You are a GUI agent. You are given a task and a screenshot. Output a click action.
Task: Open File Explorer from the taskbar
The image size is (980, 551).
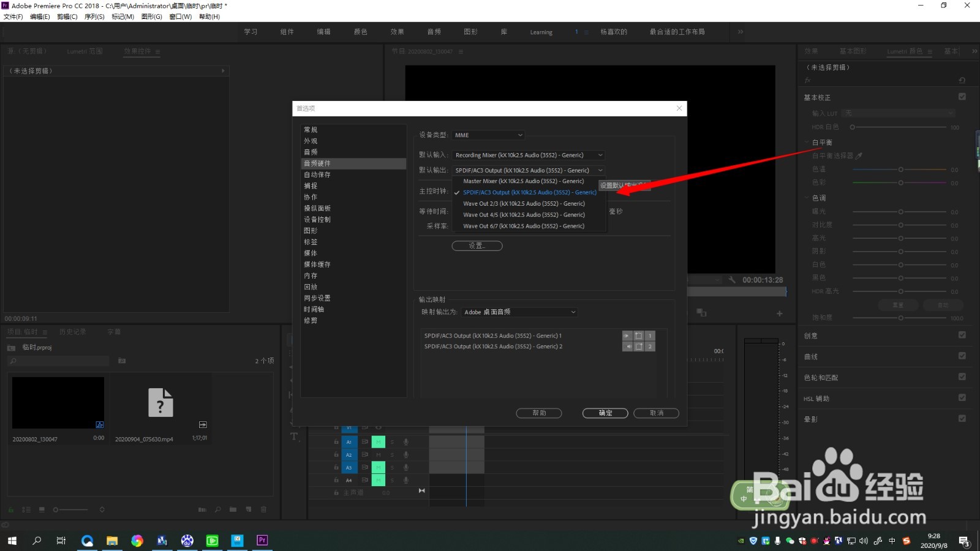point(112,540)
